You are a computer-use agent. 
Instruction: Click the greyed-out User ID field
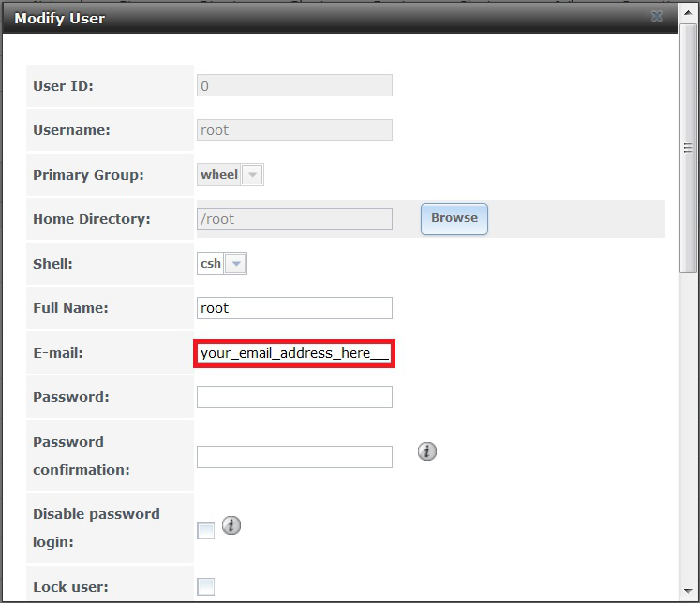click(294, 86)
